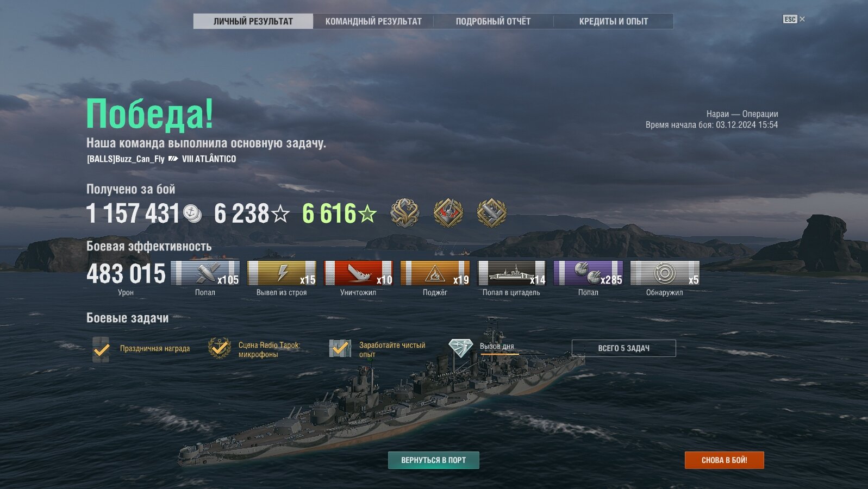
Task: Open the daily challenge diamond icon
Action: [x=460, y=348]
